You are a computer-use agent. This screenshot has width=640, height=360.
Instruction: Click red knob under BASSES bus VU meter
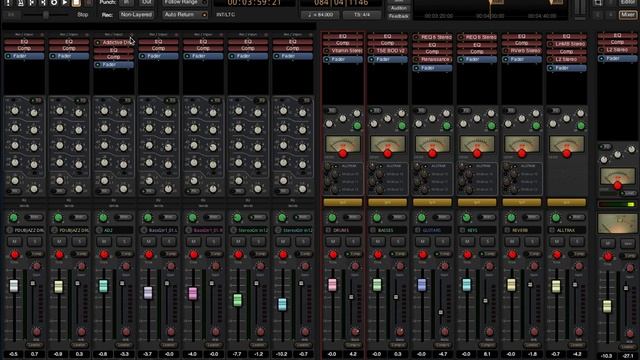pos(388,154)
